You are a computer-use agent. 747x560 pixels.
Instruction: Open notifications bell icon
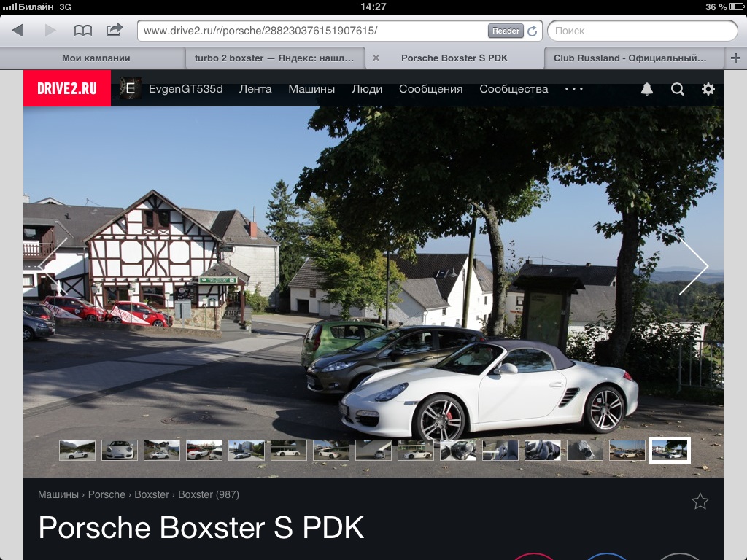(646, 89)
